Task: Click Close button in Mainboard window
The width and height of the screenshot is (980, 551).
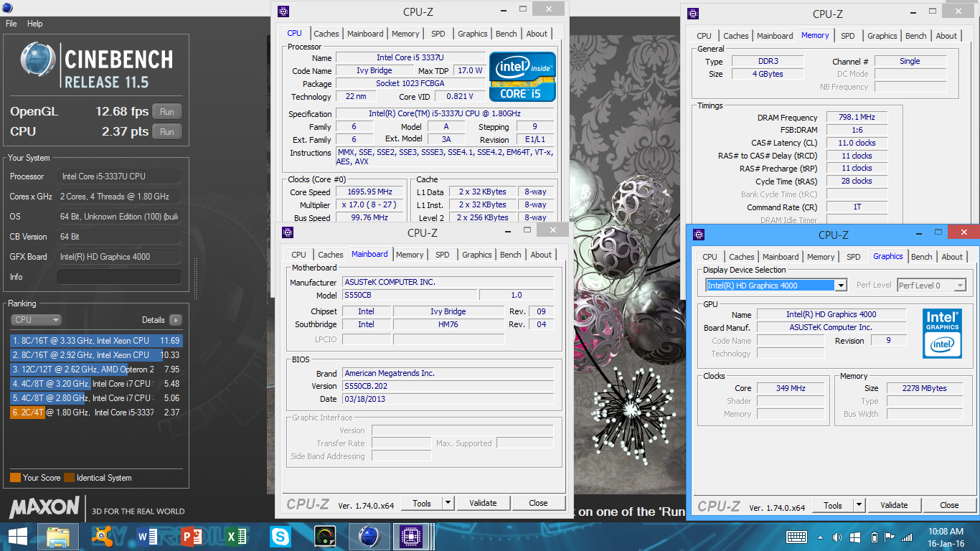Action: click(538, 503)
